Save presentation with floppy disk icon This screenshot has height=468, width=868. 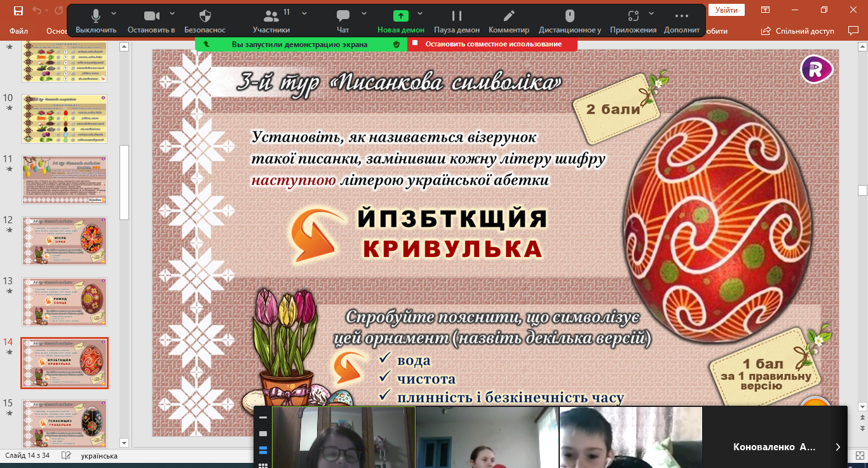coord(18,10)
